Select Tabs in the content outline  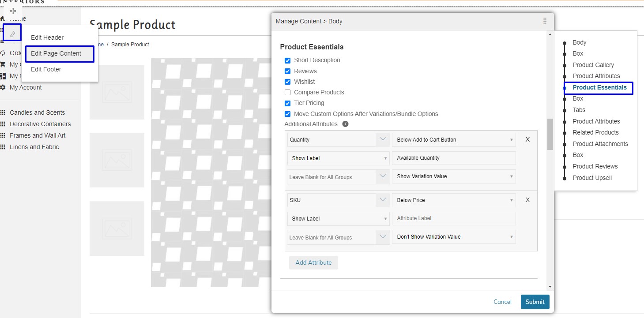tap(579, 110)
